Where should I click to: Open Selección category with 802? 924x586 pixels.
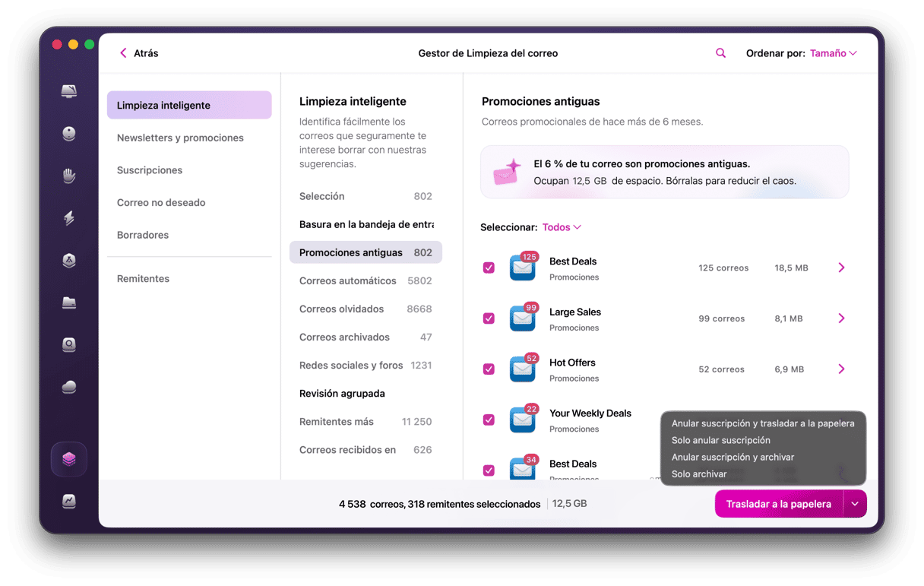[x=365, y=196]
